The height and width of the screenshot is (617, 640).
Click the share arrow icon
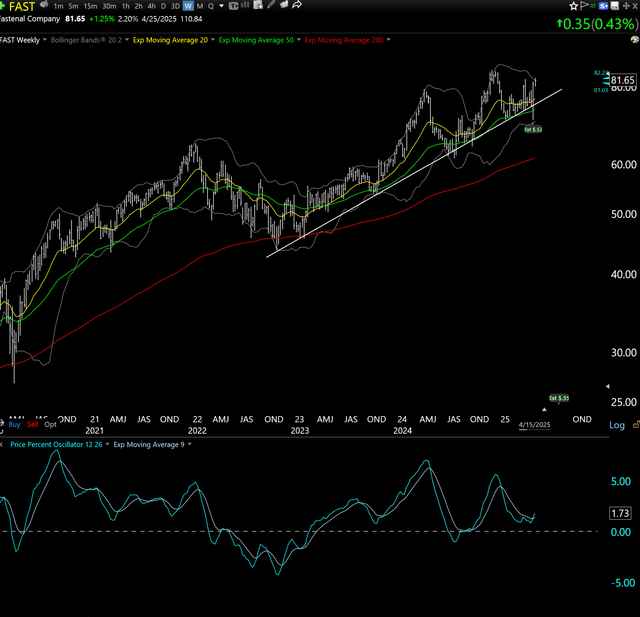(297, 5)
